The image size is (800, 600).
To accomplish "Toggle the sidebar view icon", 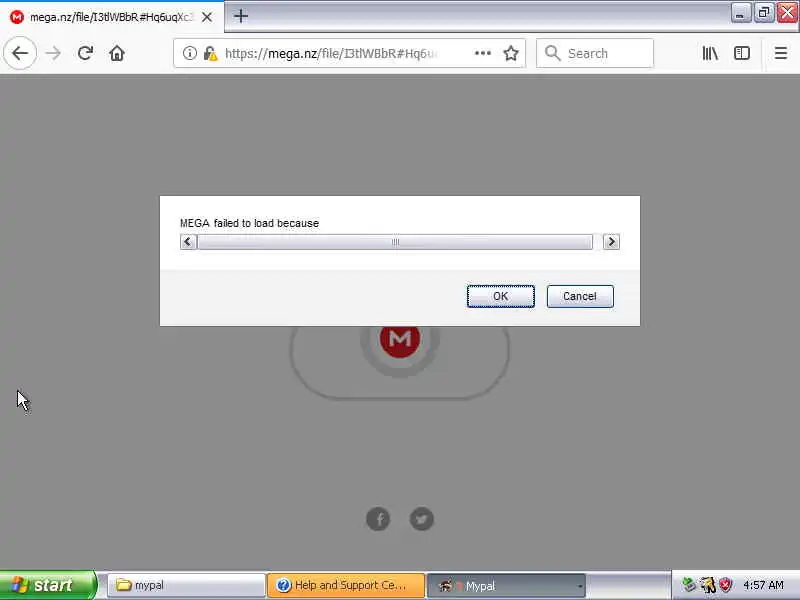I will point(742,53).
